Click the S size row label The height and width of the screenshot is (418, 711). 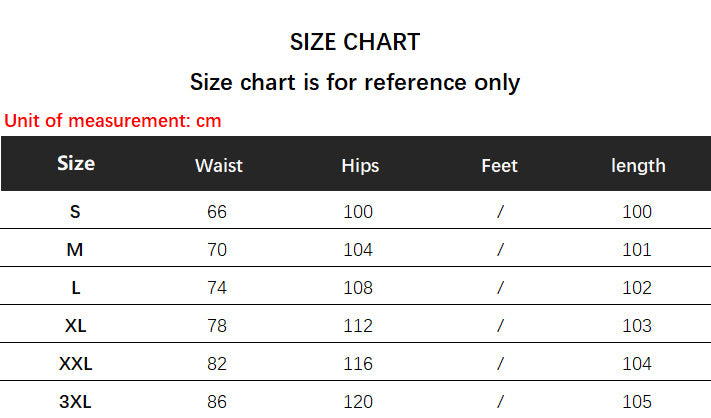[75, 212]
